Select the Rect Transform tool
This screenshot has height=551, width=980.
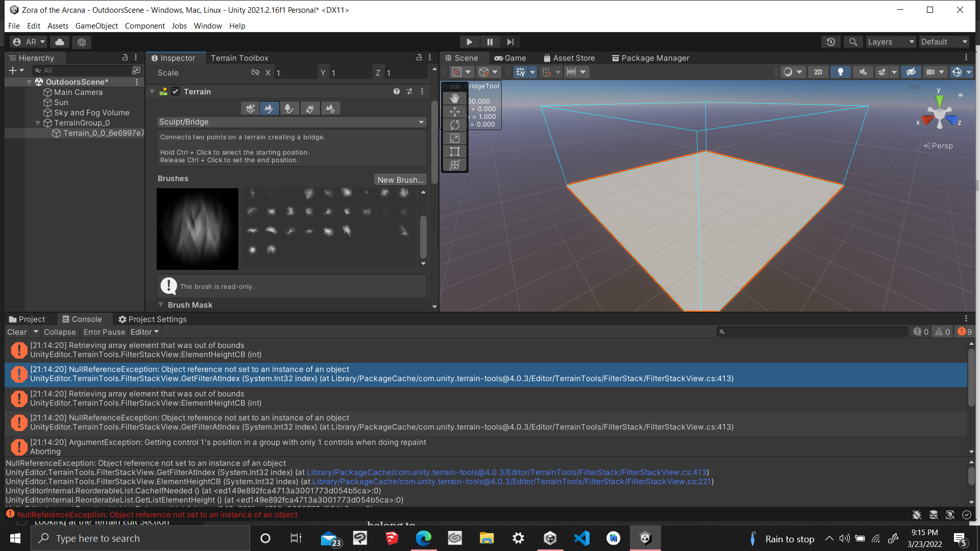(x=455, y=151)
